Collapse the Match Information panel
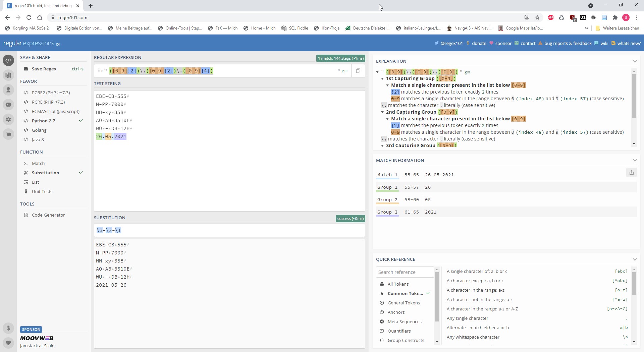This screenshot has height=352, width=644. click(x=635, y=160)
